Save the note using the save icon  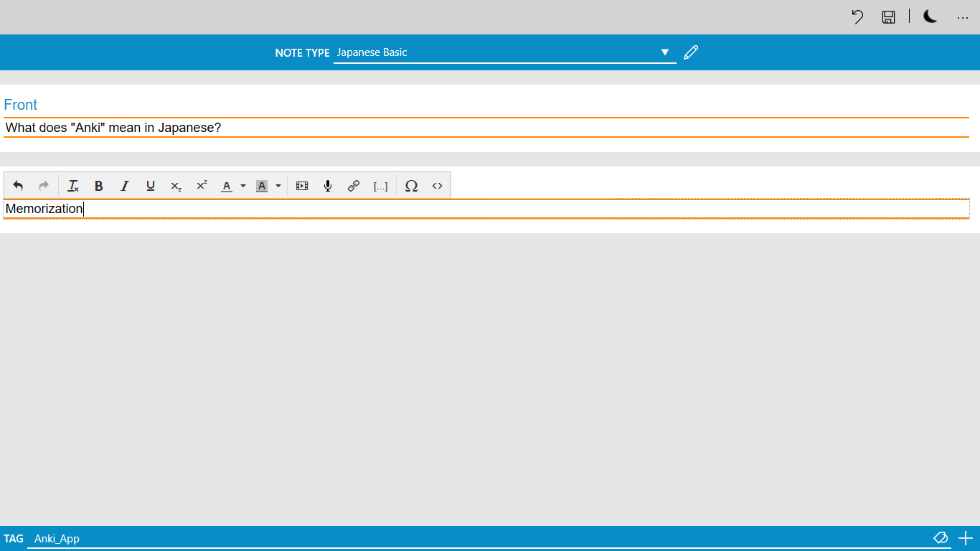(x=888, y=17)
